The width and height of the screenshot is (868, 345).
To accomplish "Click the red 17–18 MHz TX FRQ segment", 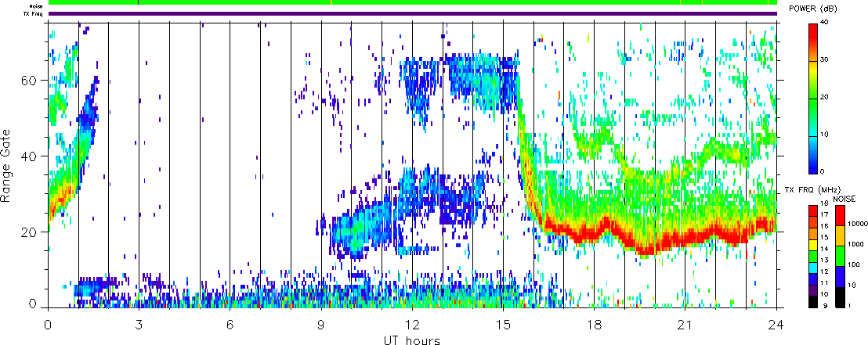I will 813,210.
